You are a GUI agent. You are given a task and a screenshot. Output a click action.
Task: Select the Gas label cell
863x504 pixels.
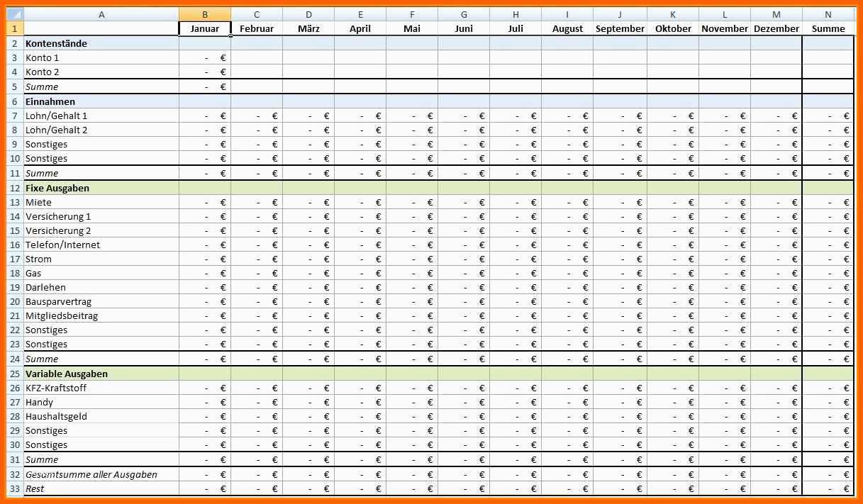(x=101, y=273)
